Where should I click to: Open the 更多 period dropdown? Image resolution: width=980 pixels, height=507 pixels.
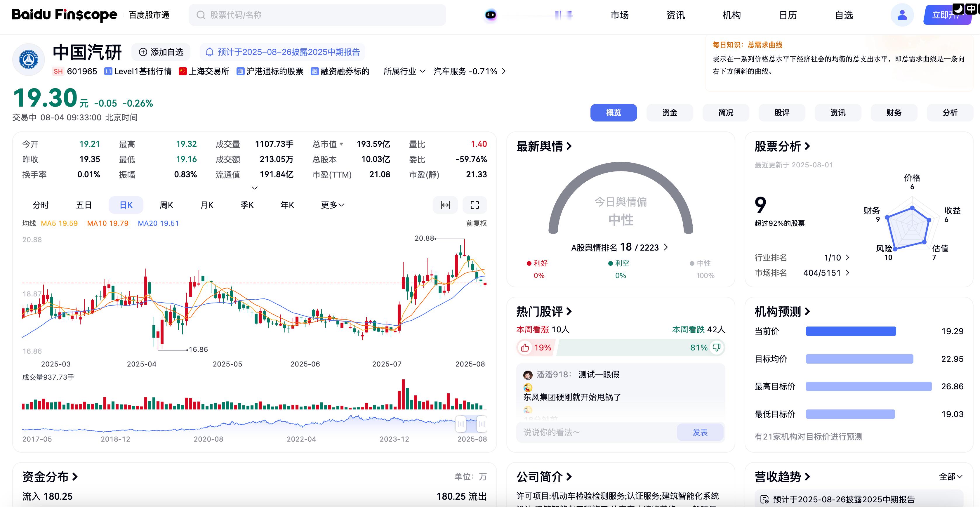333,205
